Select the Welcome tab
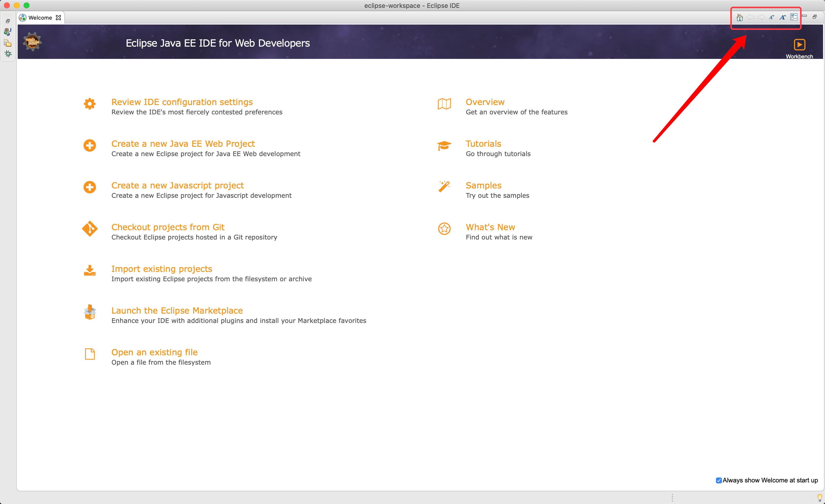 point(40,18)
